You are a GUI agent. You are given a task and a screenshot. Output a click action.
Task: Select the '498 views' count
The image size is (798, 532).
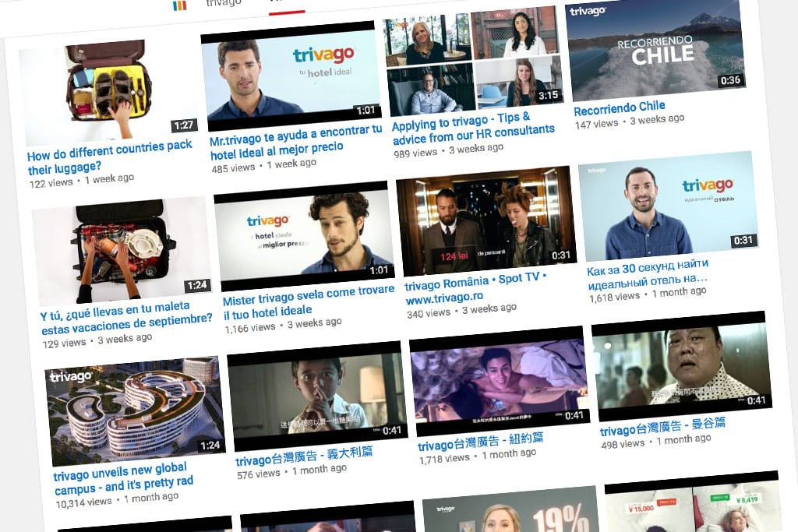coord(623,444)
